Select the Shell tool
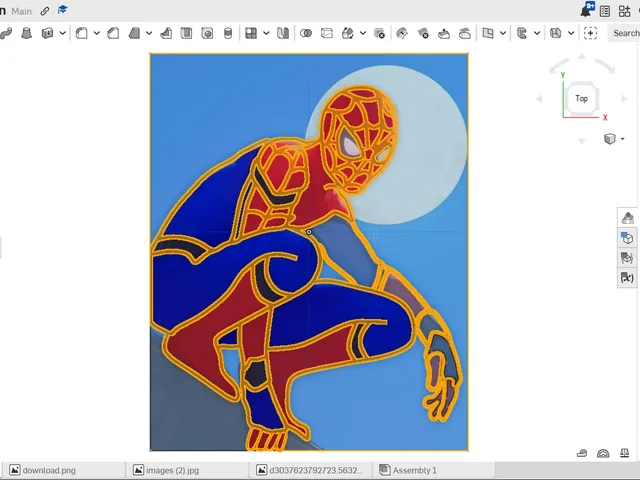The height and width of the screenshot is (480, 640). [x=187, y=33]
